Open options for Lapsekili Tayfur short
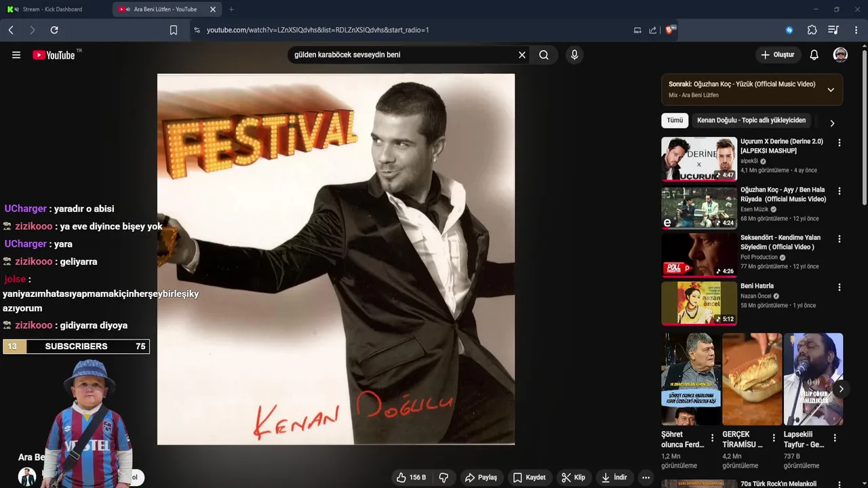Screen dimensions: 868x488 835,439
